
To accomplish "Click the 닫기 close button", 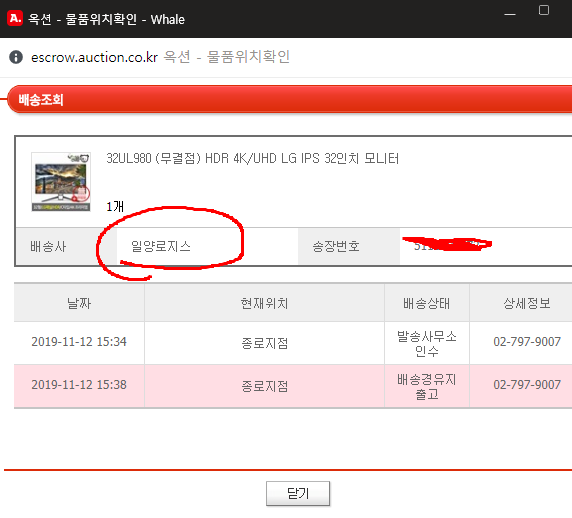I will coord(298,493).
